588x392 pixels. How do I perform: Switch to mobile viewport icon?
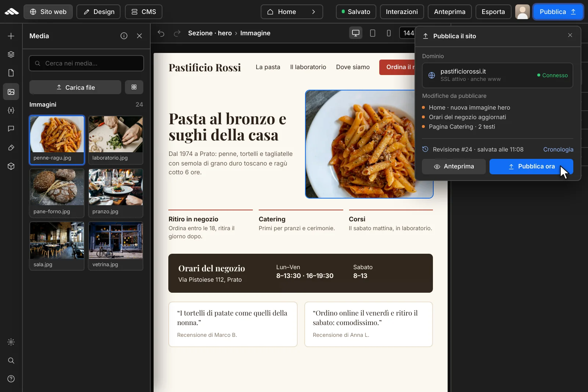coord(389,33)
